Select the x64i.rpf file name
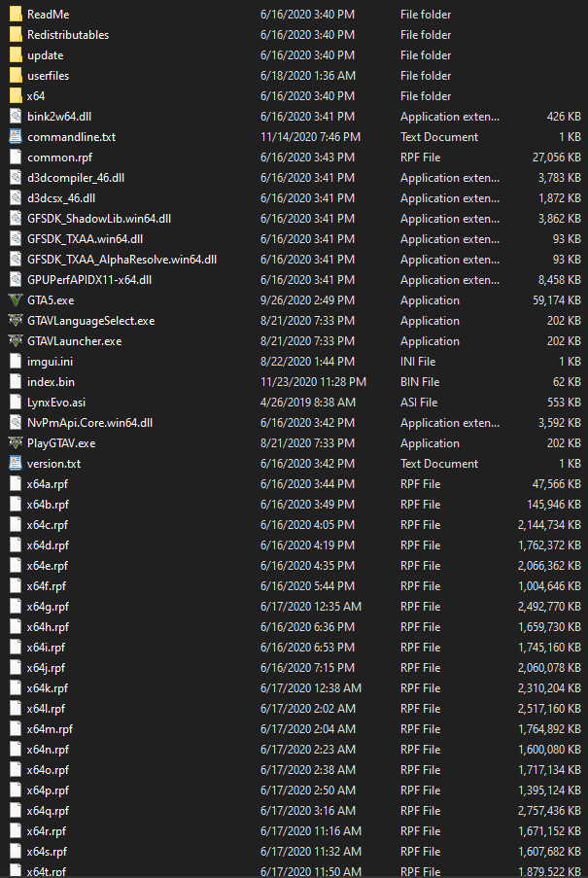Viewport: 588px width, 878px height. coord(46,648)
